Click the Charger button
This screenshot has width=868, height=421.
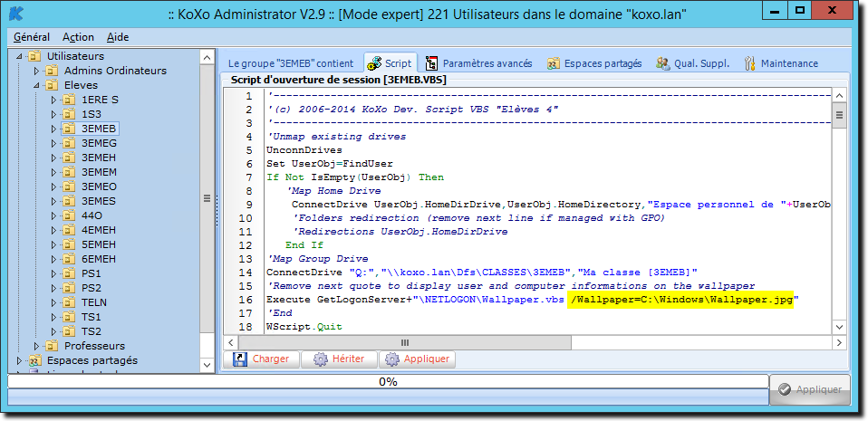coord(261,359)
